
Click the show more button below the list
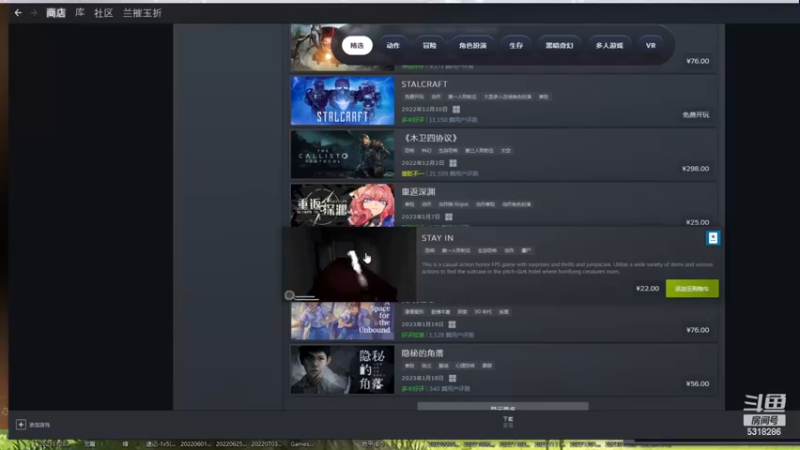pos(503,406)
